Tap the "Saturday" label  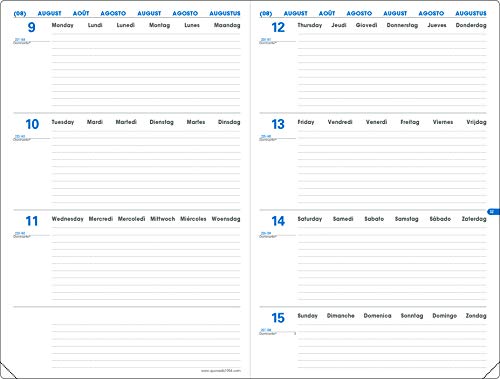310,219
